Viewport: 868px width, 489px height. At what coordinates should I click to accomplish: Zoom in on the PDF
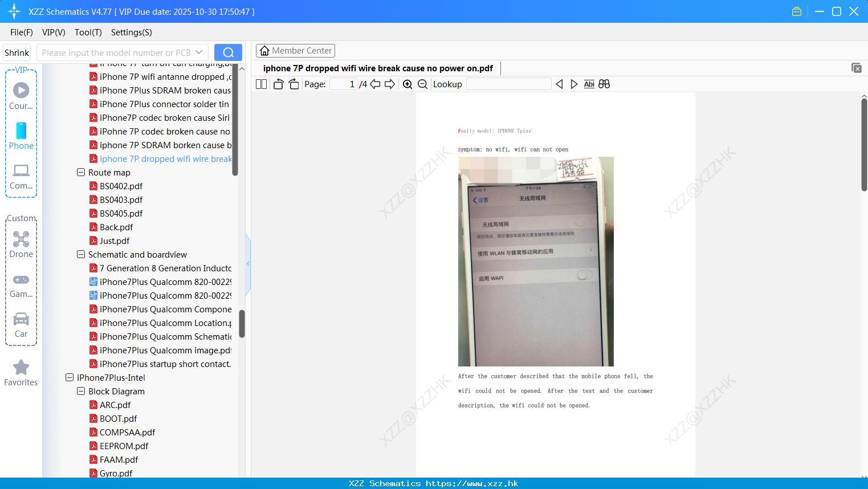(x=407, y=84)
